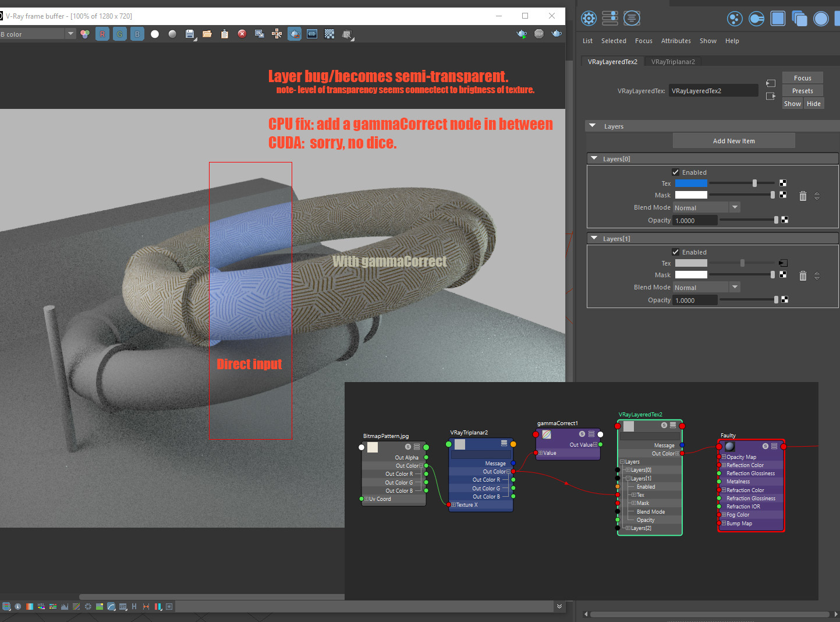This screenshot has height=622, width=840.
Task: Toggle HSL correction in bottom toolbar
Action: [x=41, y=606]
